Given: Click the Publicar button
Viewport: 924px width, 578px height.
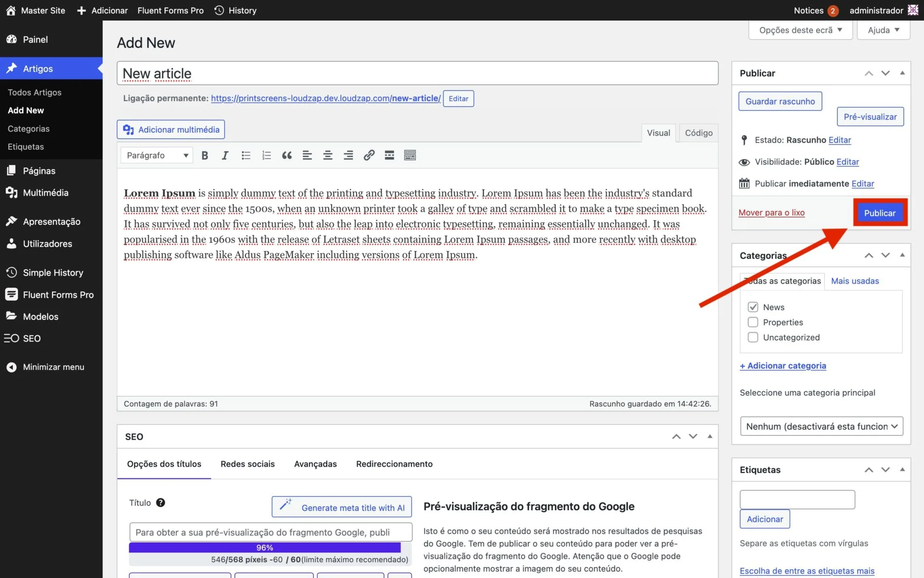Looking at the screenshot, I should (879, 213).
